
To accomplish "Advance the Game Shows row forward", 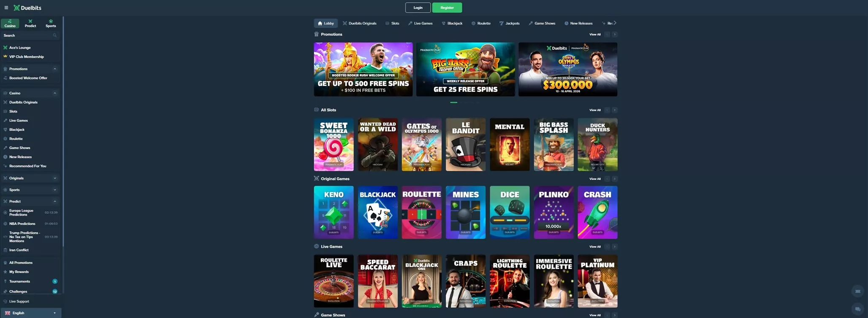I will [x=615, y=315].
